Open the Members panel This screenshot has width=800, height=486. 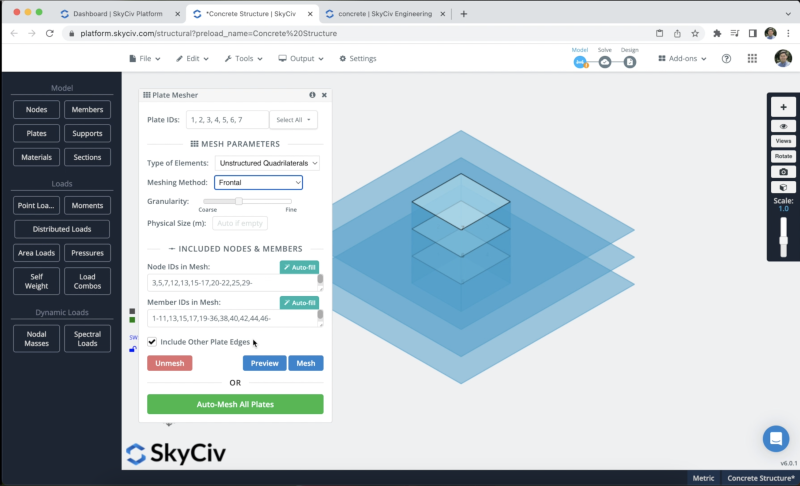(87, 110)
